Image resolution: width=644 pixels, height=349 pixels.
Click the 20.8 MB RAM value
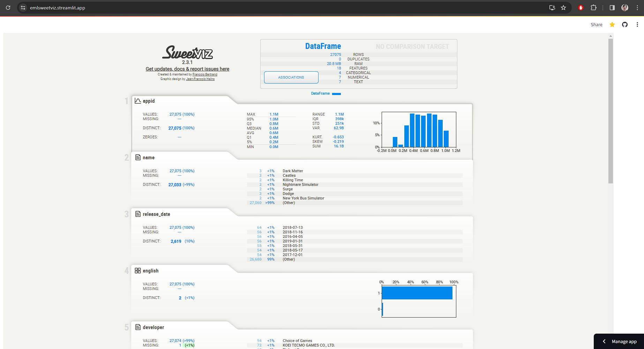pyautogui.click(x=334, y=64)
